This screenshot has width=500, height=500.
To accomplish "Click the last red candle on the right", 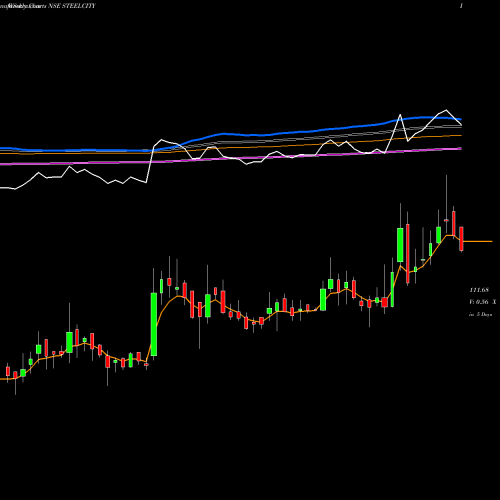I will click(x=461, y=238).
